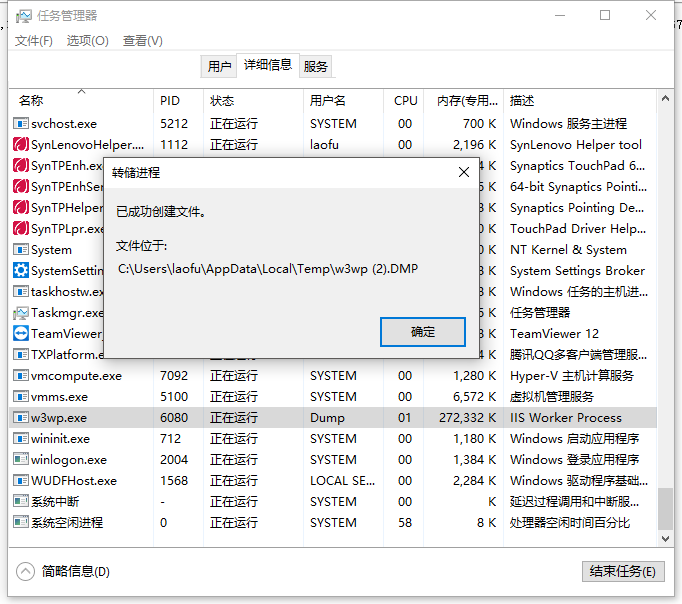Click the Dump user name cell

click(327, 417)
